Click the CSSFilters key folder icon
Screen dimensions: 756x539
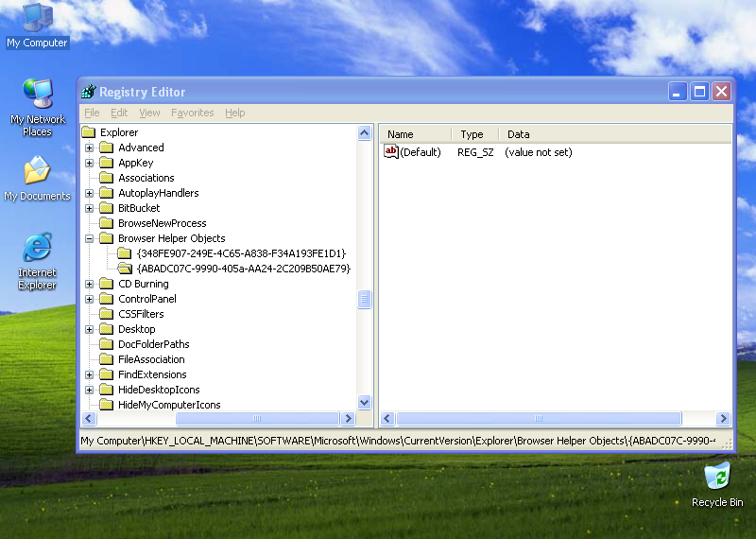107,314
